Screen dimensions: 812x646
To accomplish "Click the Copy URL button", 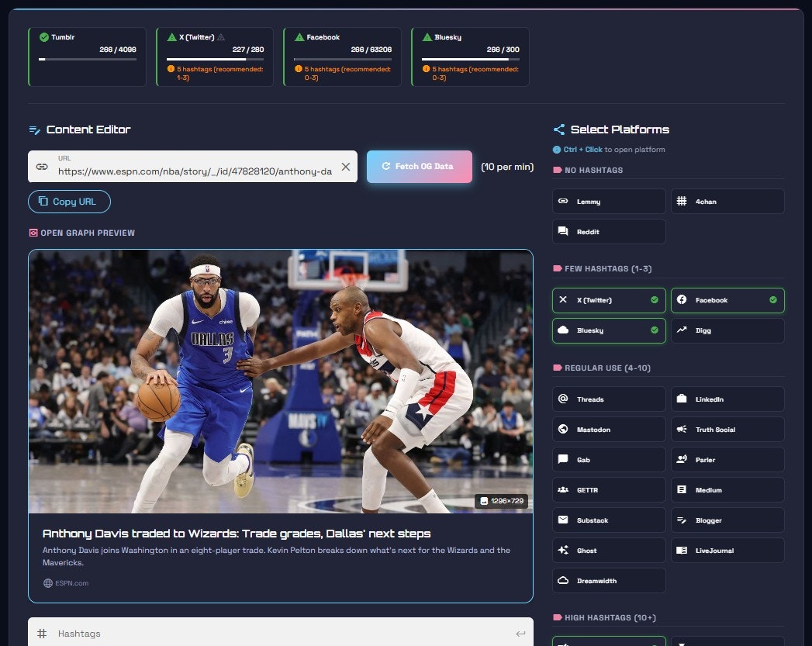I will [x=69, y=202].
